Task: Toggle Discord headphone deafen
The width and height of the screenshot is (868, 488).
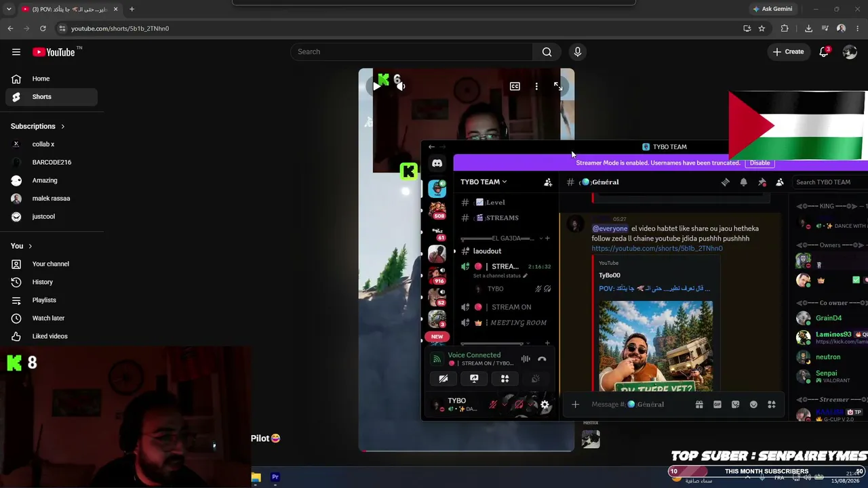Action: (519, 405)
